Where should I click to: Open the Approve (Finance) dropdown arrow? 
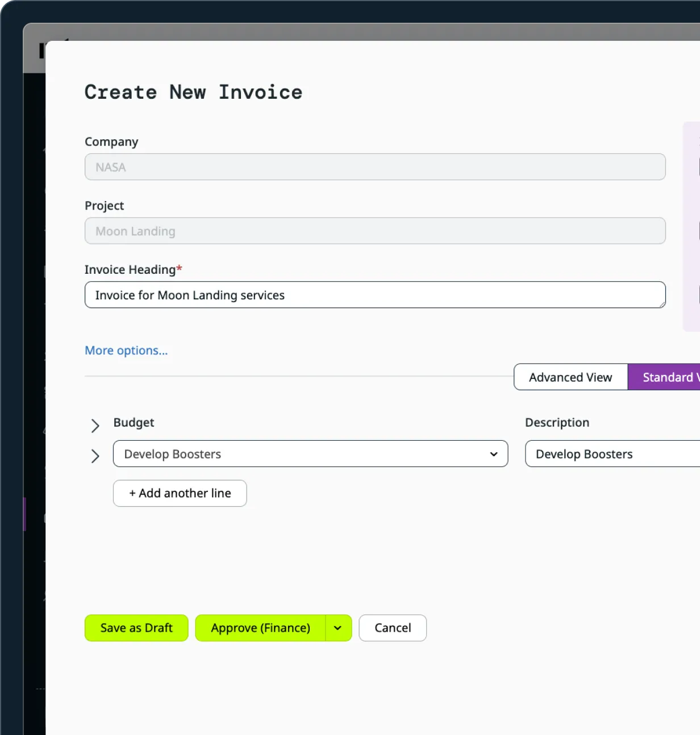tap(337, 628)
